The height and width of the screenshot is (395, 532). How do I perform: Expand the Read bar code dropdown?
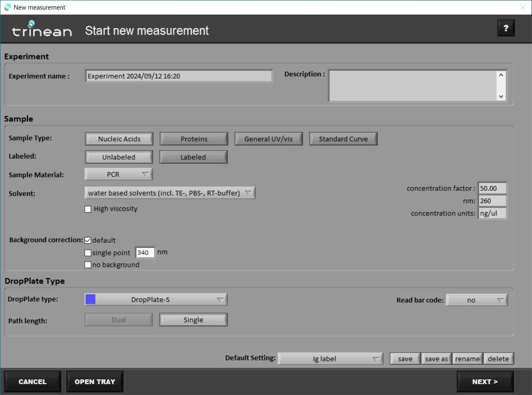[x=477, y=300]
